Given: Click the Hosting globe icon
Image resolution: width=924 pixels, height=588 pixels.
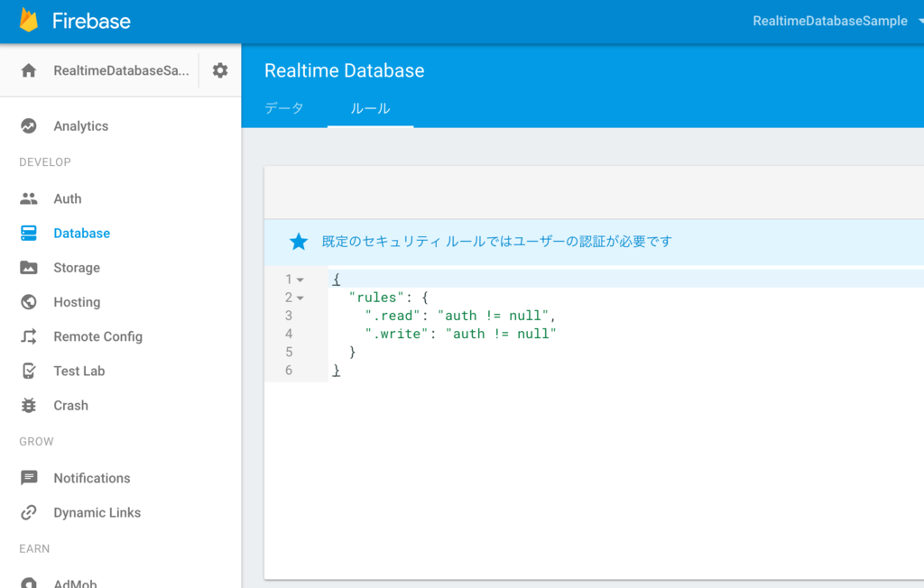Looking at the screenshot, I should coord(28,302).
